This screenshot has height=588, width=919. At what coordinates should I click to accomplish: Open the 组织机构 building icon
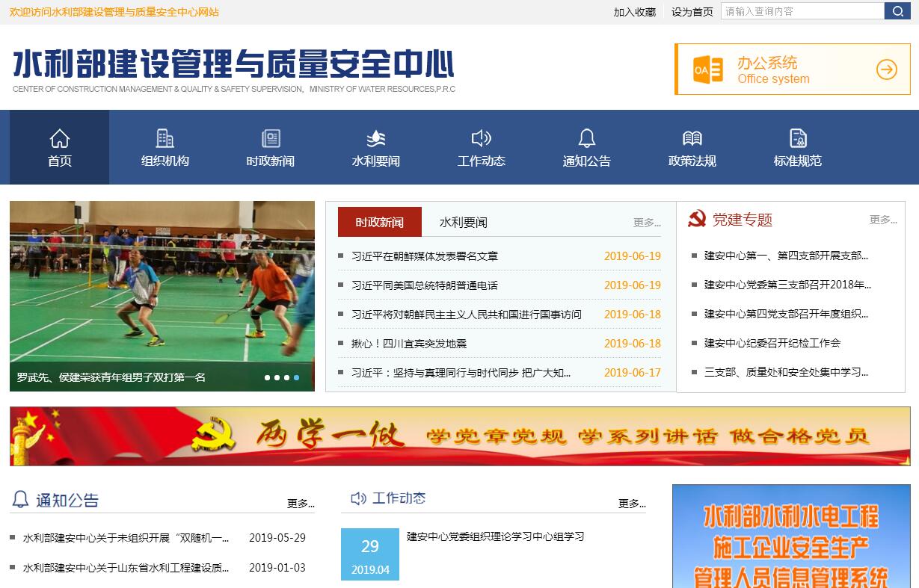(x=165, y=138)
